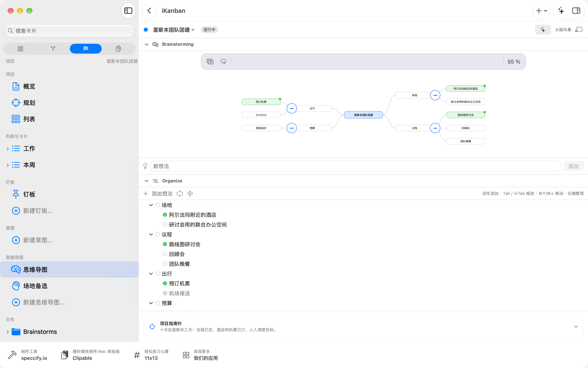Click the collapse-all icon in Organize toolbar
The image size is (588, 368).
[190, 193]
